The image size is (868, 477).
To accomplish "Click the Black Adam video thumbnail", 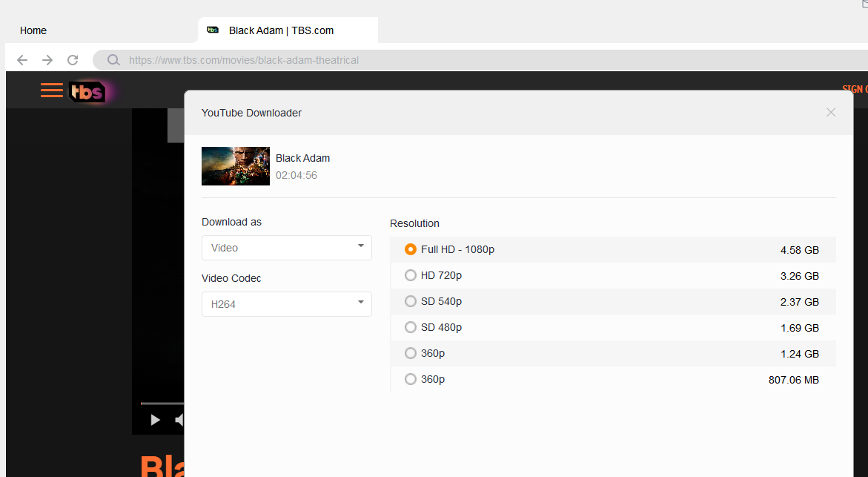I will [x=235, y=166].
